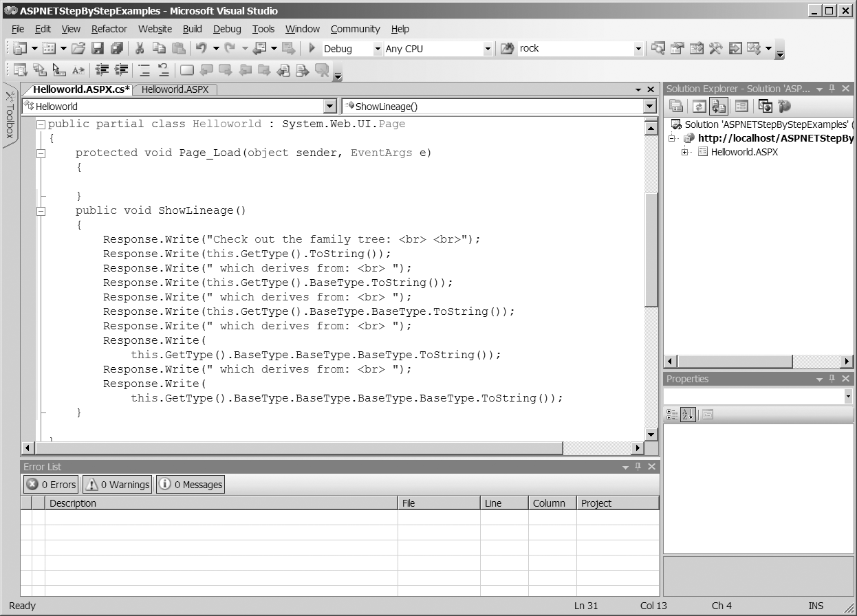Screen dimensions: 857x616
Task: Click the Increase Indent icon
Action: (x=122, y=69)
